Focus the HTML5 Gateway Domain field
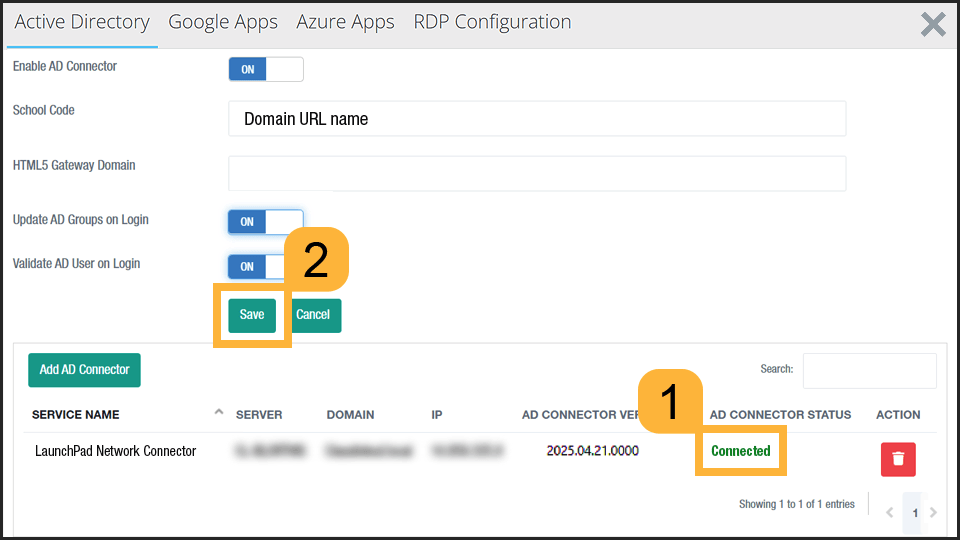Screen dimensions: 960x540 point(537,173)
